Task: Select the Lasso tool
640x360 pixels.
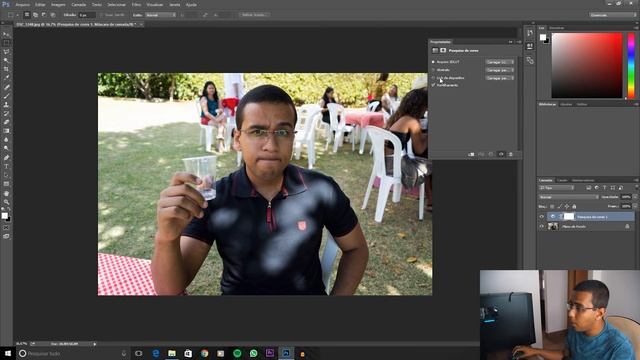Action: click(x=6, y=52)
